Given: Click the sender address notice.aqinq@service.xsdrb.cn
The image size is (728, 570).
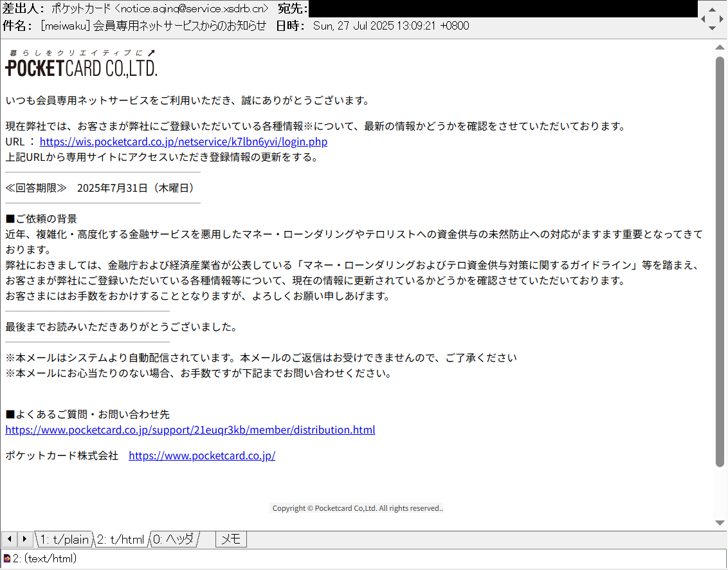Looking at the screenshot, I should point(192,8).
